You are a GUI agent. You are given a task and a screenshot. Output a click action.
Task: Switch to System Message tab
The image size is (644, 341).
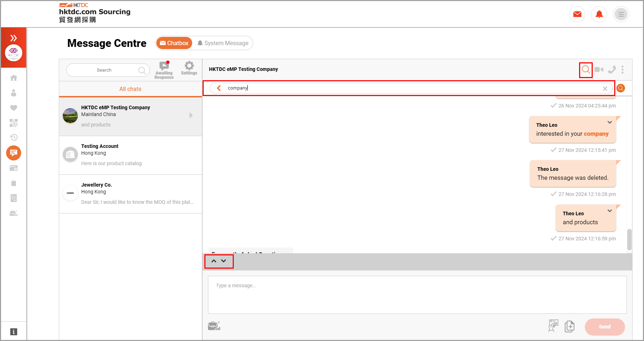(x=223, y=43)
